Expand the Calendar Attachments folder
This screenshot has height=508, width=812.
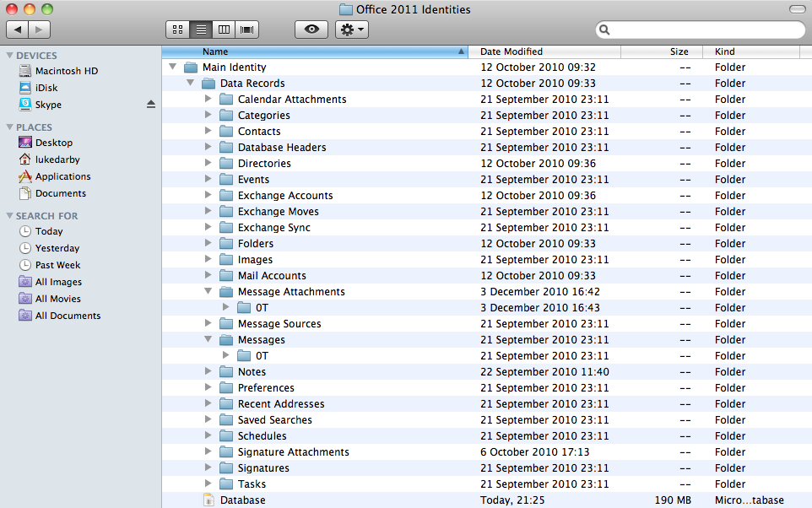point(208,100)
